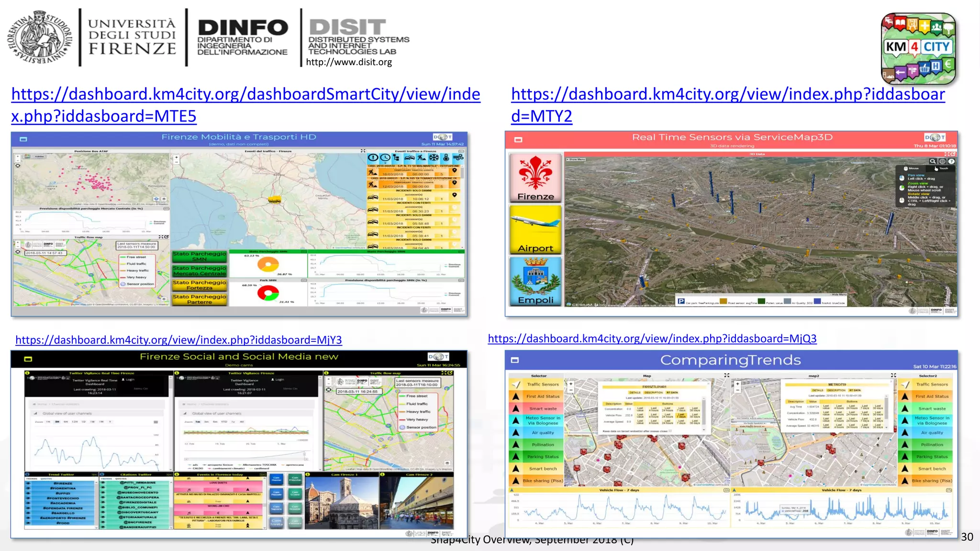Check keep data on target widget checkbox
The width and height of the screenshot is (980, 551).
coord(670,431)
